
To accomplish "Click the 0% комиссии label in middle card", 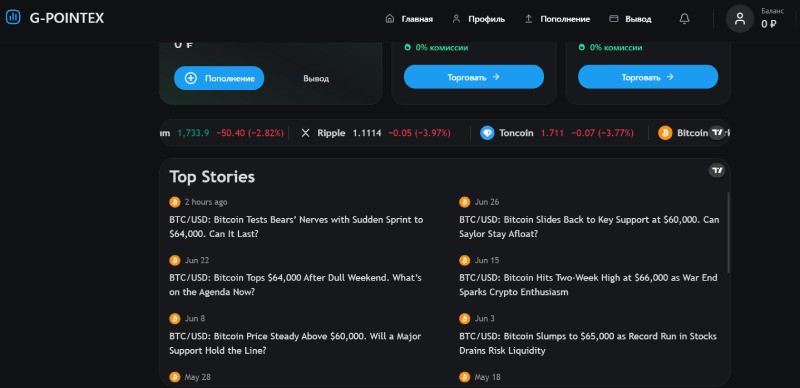I will [436, 47].
